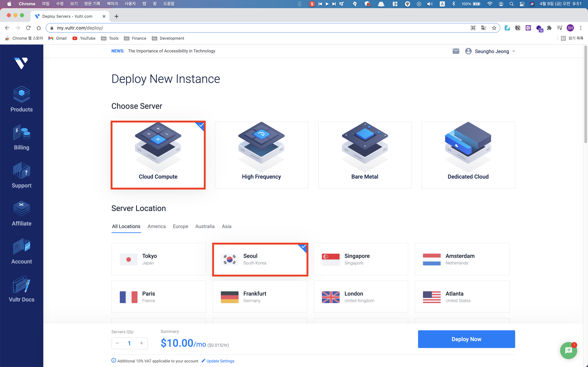
Task: Click the Billing sidebar icon
Action: point(22,138)
